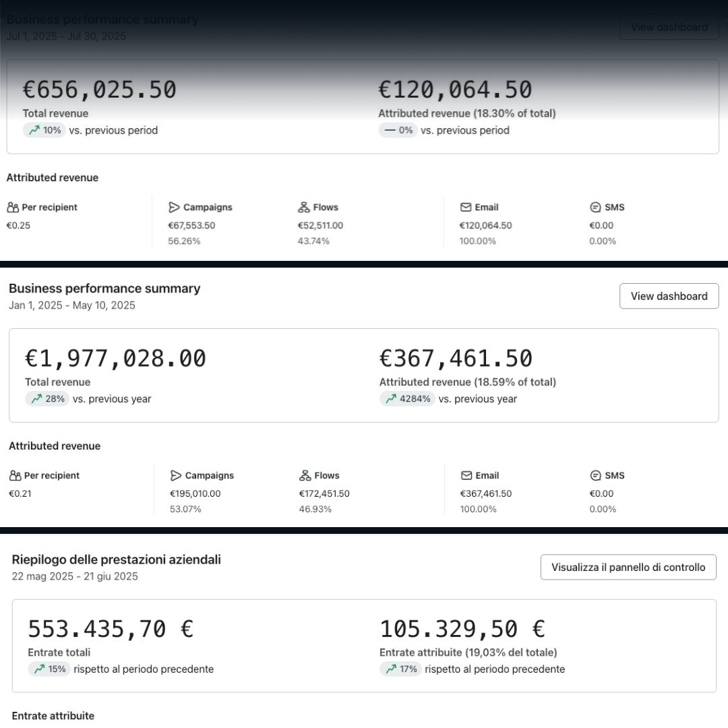The height and width of the screenshot is (728, 728).
Task: Click the 28% total revenue trend badge
Action: coord(47,399)
